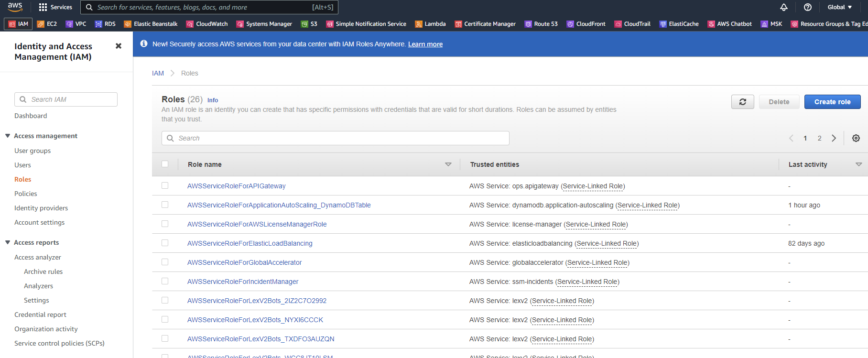Sort by Role name column arrow

coord(448,164)
